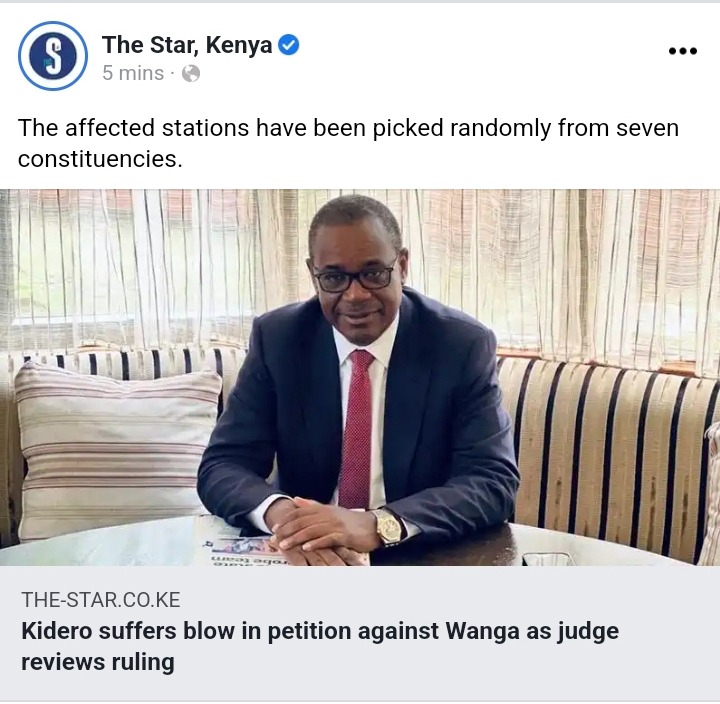Open the "5 mins" post timestamp
Screen dimensions: 720x704
133,73
